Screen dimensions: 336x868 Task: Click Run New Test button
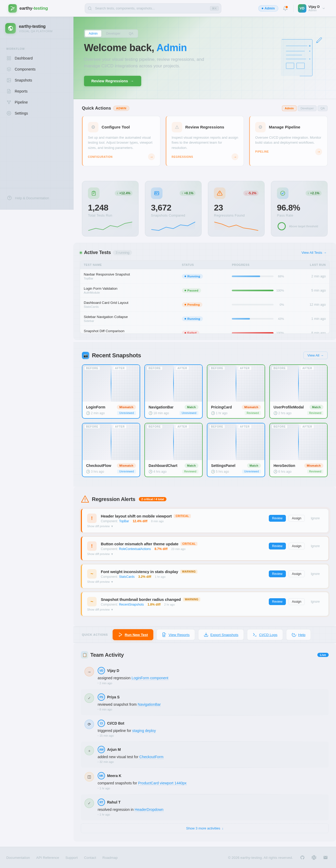tap(133, 635)
